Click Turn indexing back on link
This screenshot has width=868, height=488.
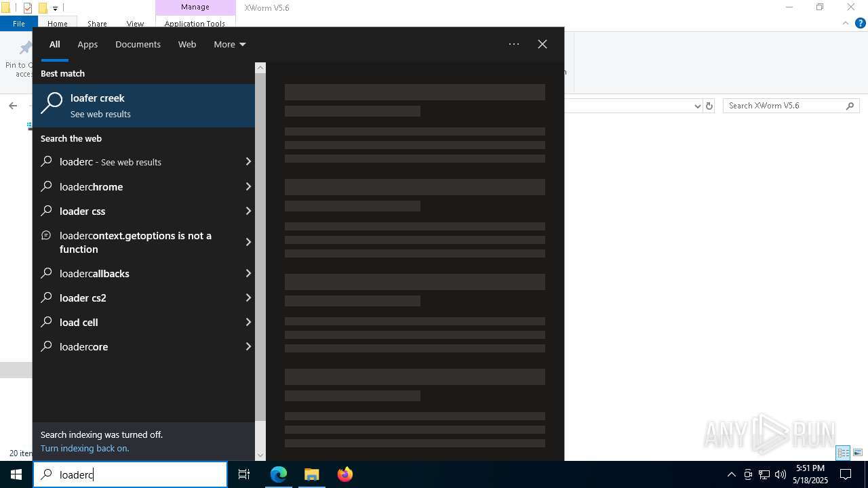(85, 449)
